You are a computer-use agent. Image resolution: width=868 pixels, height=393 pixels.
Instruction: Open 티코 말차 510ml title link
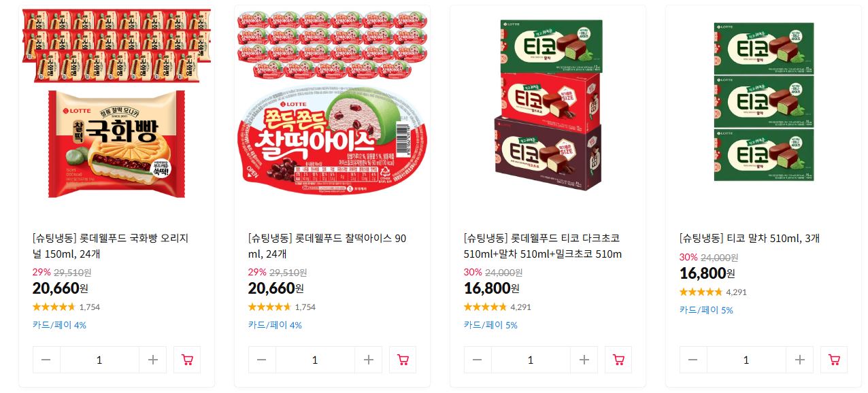point(749,238)
